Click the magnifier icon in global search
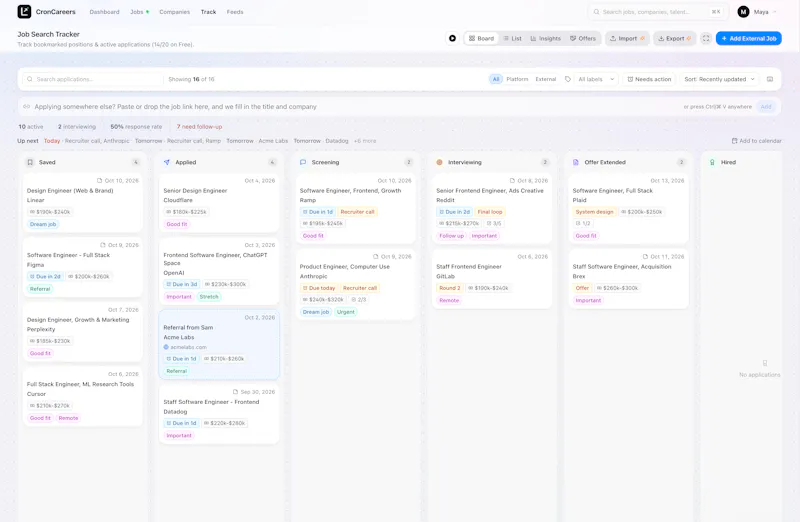This screenshot has height=522, width=800. (596, 12)
